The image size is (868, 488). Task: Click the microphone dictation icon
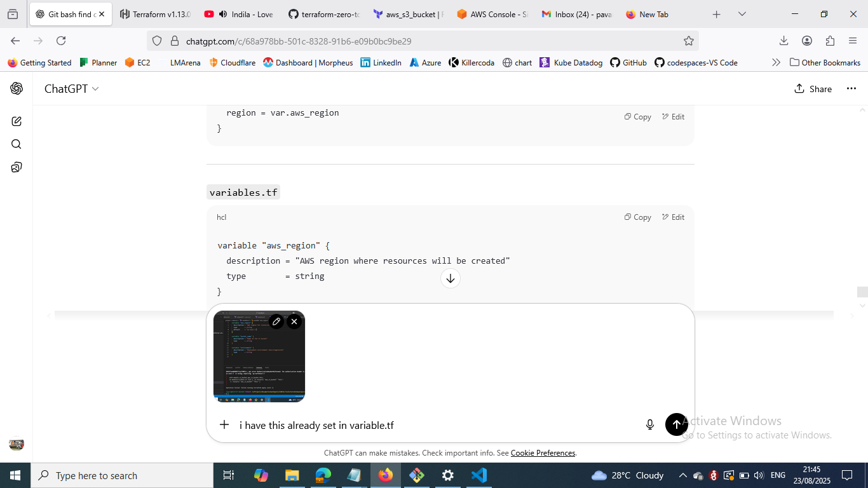coord(649,424)
